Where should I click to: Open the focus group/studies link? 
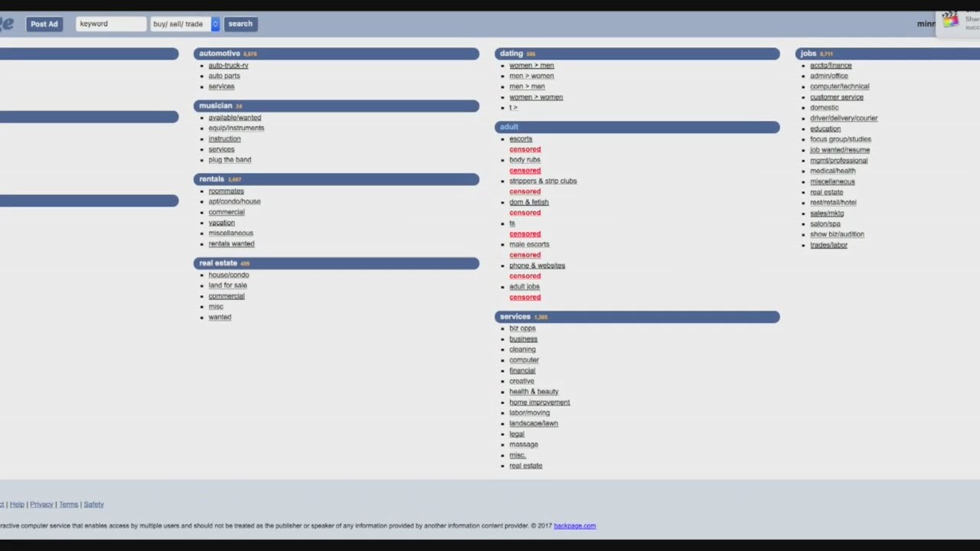(x=840, y=139)
